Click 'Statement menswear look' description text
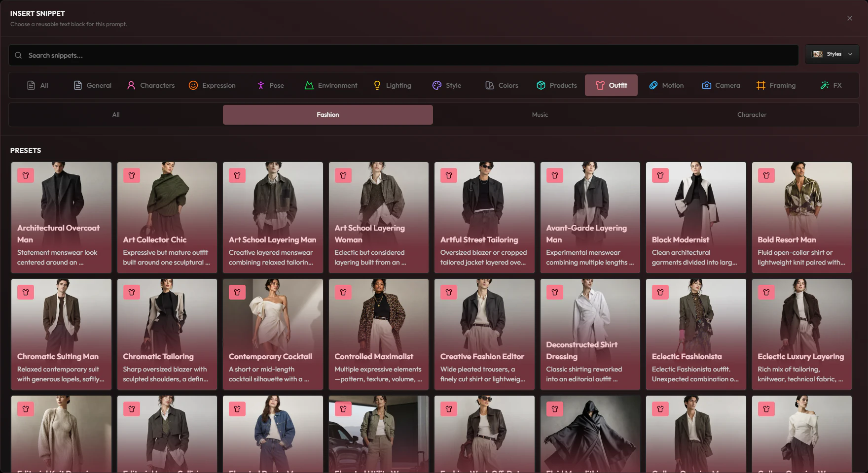 coord(57,252)
